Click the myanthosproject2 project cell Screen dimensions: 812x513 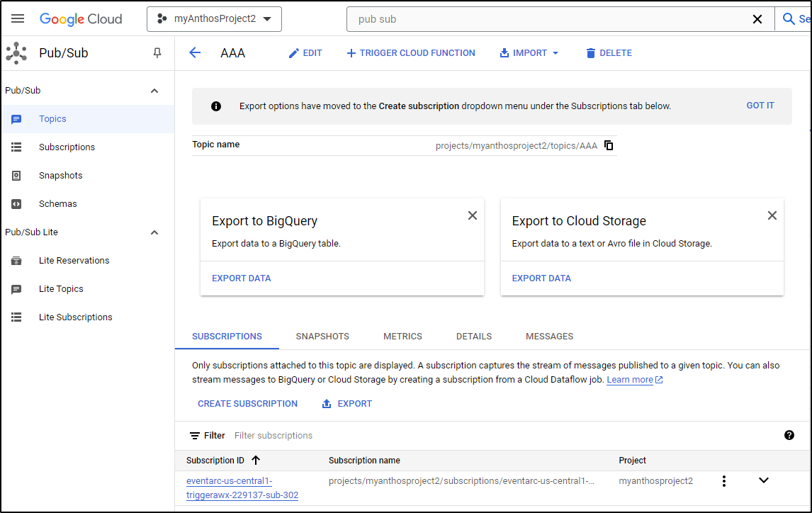(x=655, y=481)
